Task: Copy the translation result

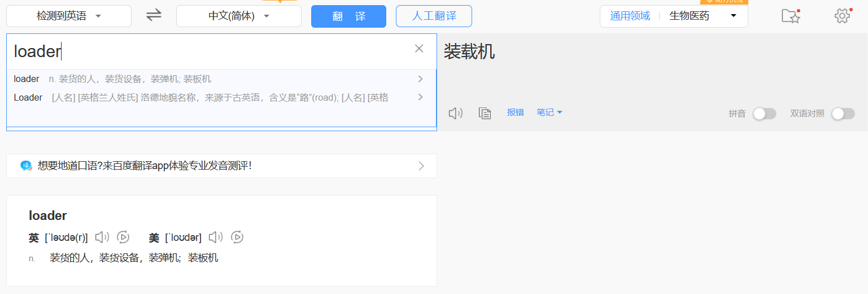Action: pos(485,113)
